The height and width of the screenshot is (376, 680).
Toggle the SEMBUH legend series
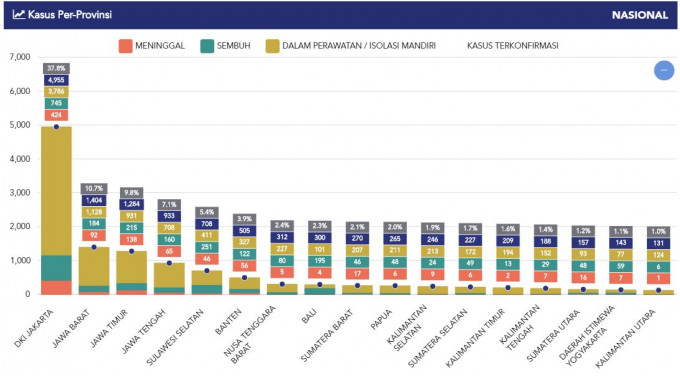pyautogui.click(x=226, y=46)
